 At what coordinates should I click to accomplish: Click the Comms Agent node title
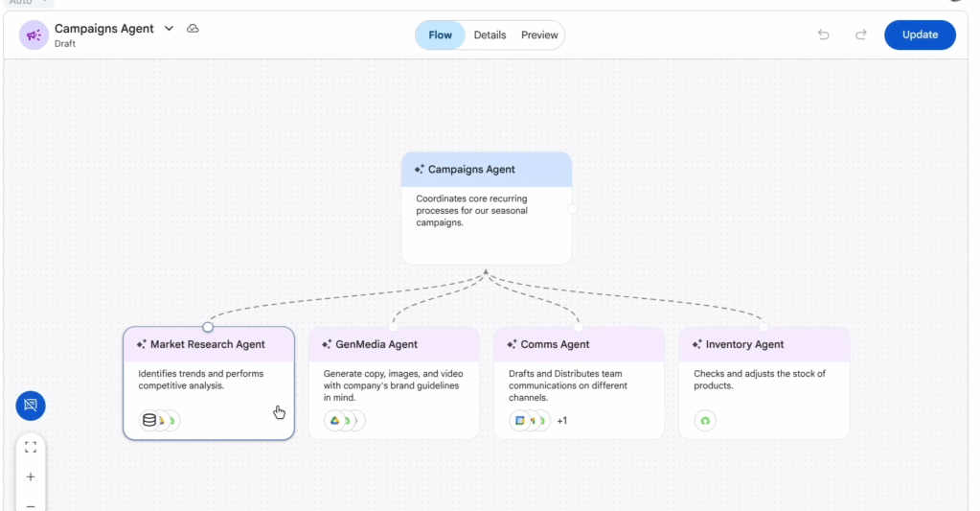point(555,344)
